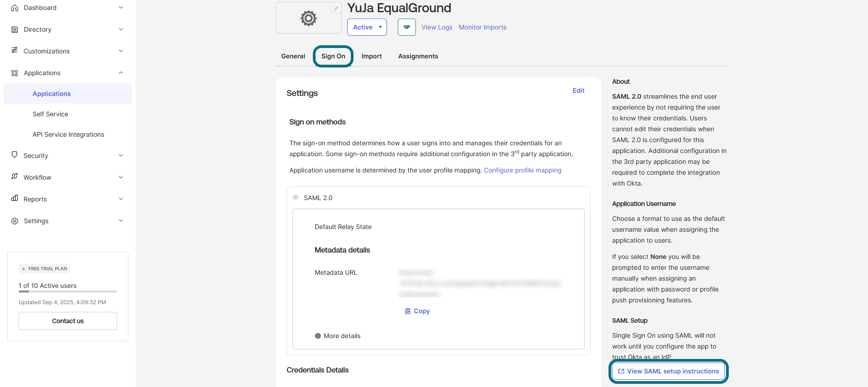Click the Contact us button
This screenshot has height=387, width=868.
point(68,321)
